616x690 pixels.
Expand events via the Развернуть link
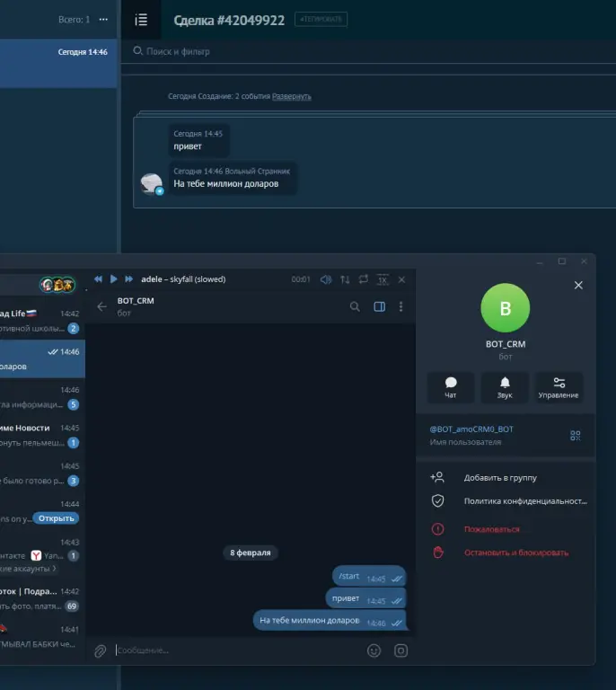(292, 96)
